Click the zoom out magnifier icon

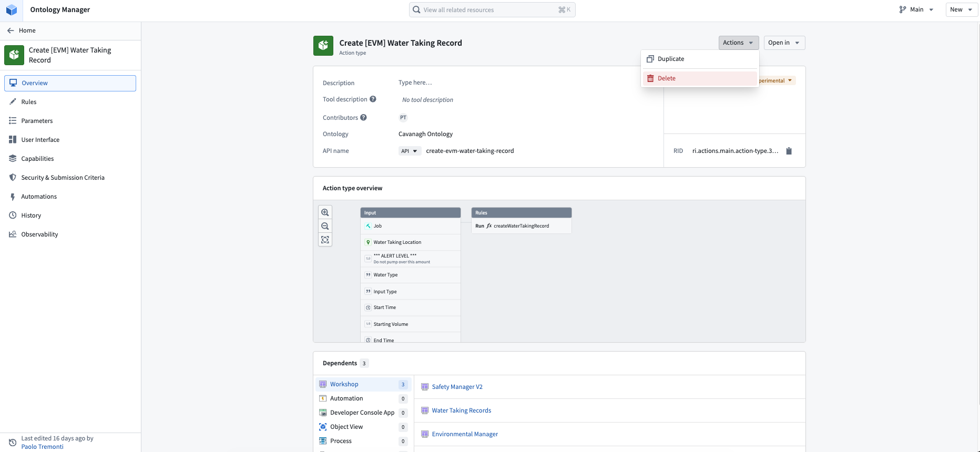(325, 226)
